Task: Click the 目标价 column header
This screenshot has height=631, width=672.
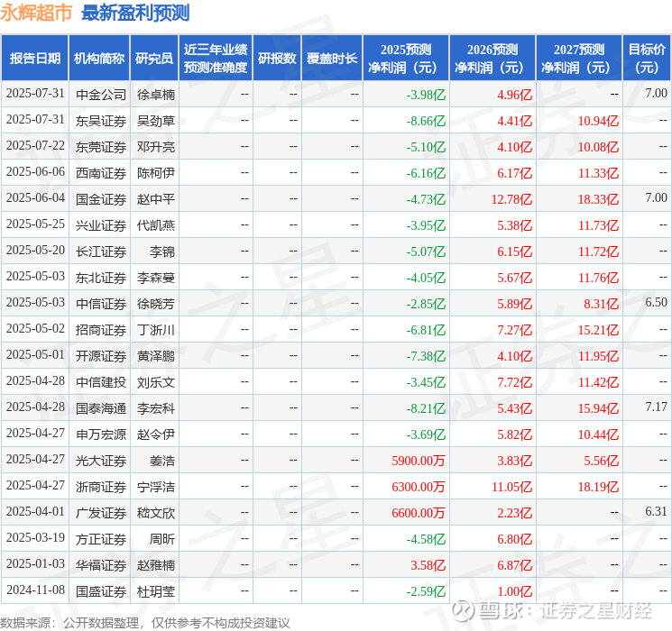Action: coord(646,59)
